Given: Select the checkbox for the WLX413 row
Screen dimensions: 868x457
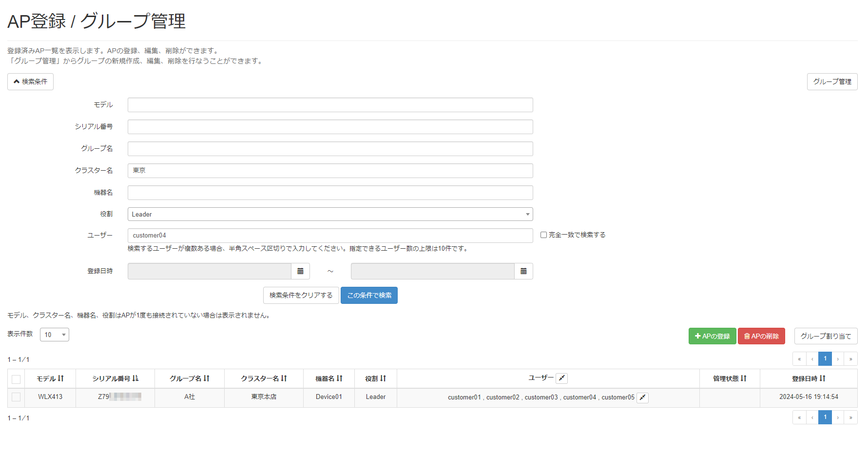Looking at the screenshot, I should tap(16, 397).
